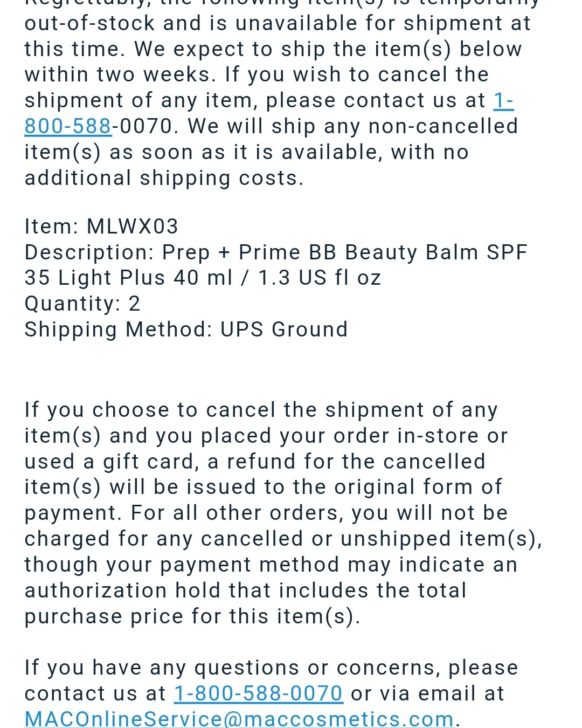Click the "or via email at" text

pyautogui.click(x=427, y=693)
